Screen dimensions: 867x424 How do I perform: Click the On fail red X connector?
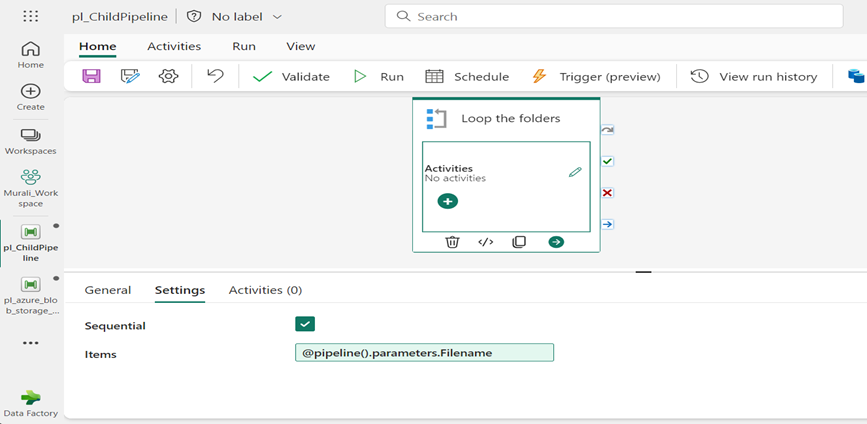pos(607,192)
